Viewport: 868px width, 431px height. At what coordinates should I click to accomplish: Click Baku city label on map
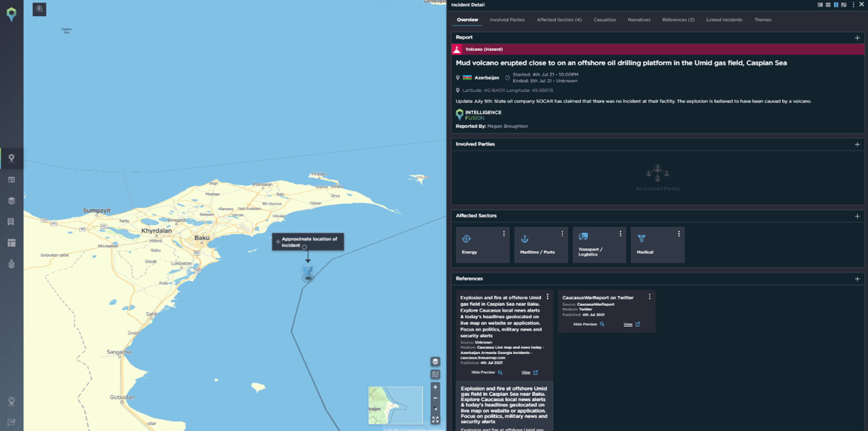pyautogui.click(x=202, y=238)
